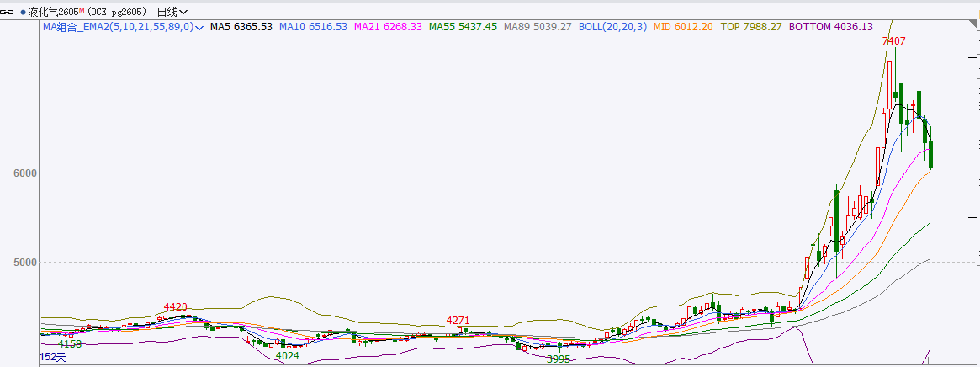
Task: Click the blue dot before 液化气2605
Action: click(23, 13)
